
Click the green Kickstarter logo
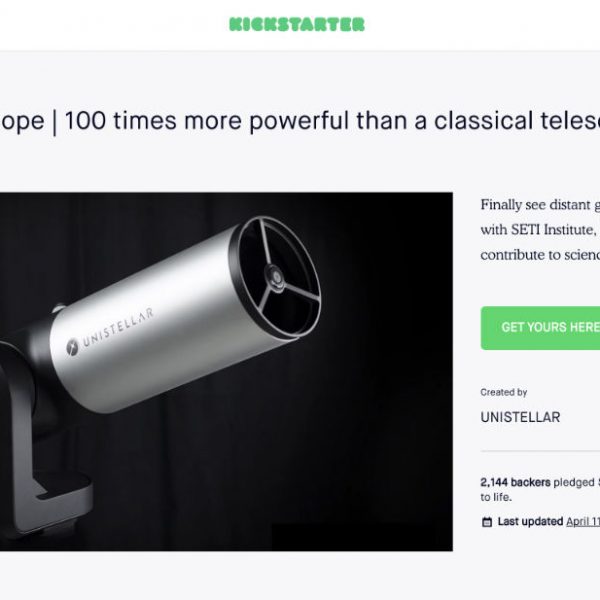(297, 24)
